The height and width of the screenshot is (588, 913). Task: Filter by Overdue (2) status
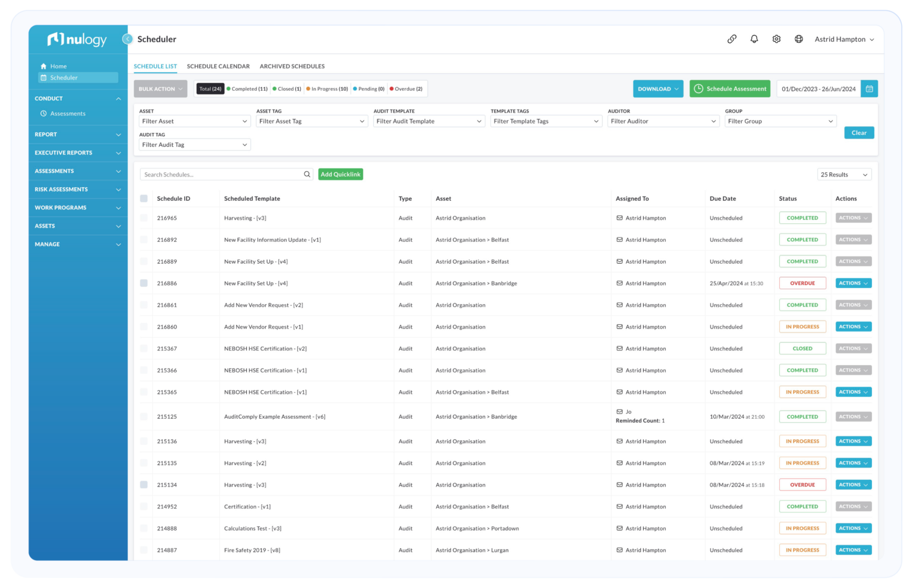point(407,89)
